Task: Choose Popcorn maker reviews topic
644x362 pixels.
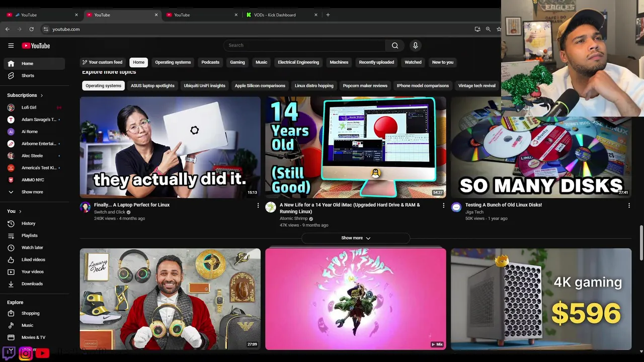Action: [x=365, y=85]
